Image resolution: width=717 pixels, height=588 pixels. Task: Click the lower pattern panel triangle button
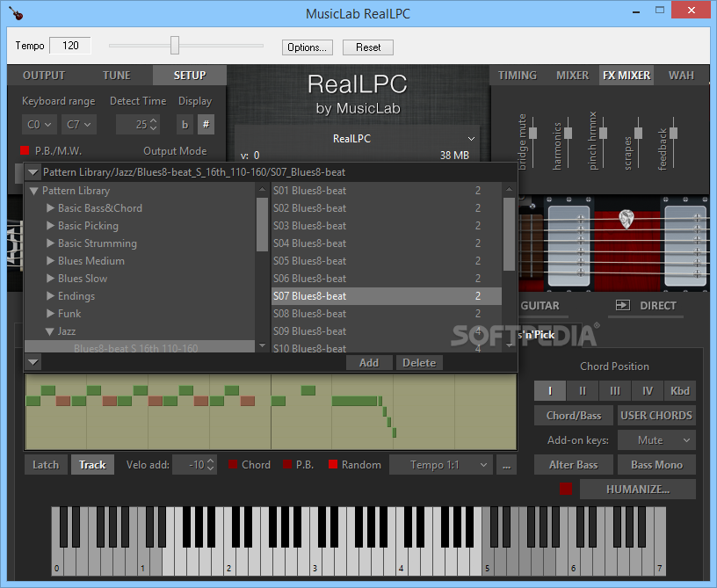33,362
